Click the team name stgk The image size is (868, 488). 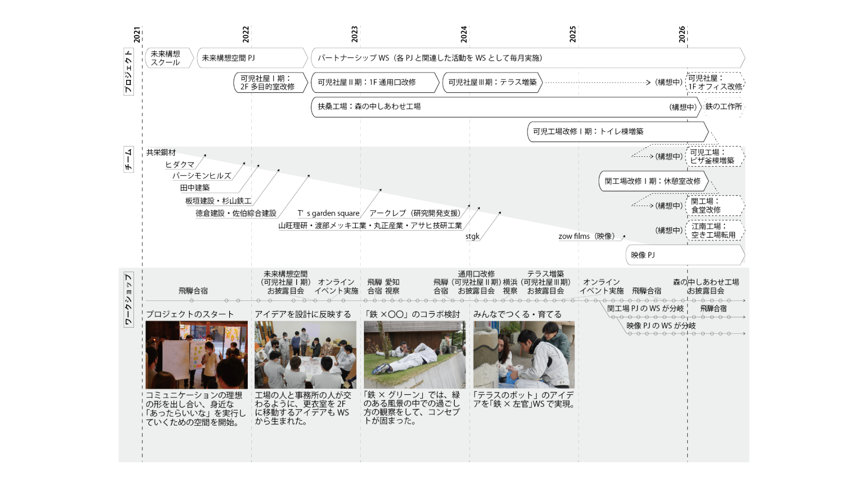point(472,236)
